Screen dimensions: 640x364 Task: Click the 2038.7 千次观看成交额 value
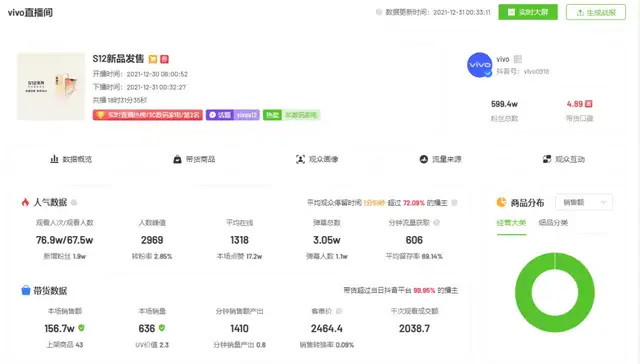[414, 328]
